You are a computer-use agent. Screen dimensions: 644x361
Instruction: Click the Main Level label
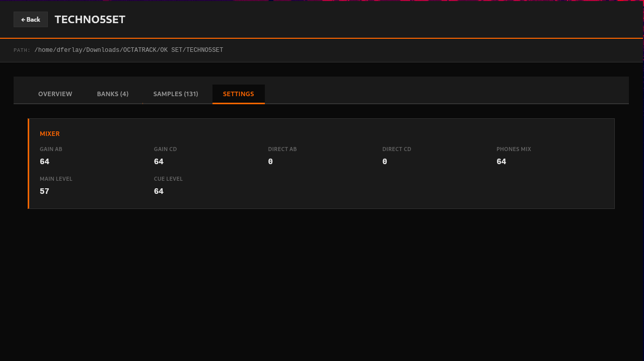[x=56, y=179]
